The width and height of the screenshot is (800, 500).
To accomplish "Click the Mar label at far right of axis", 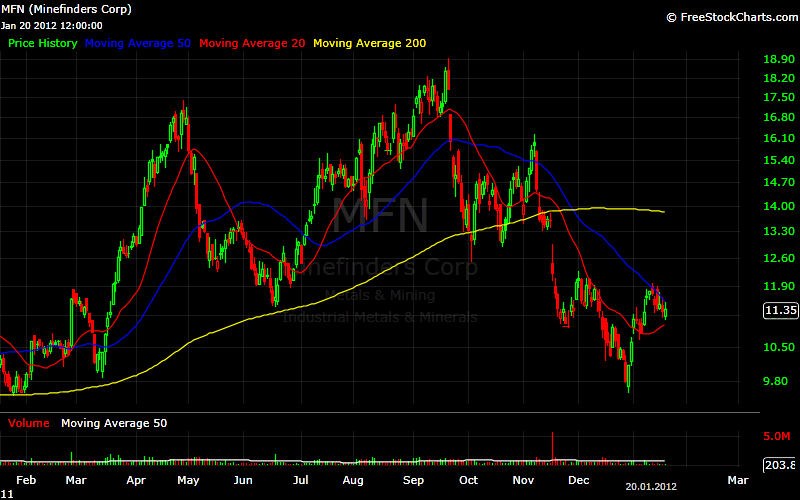I will [x=738, y=480].
